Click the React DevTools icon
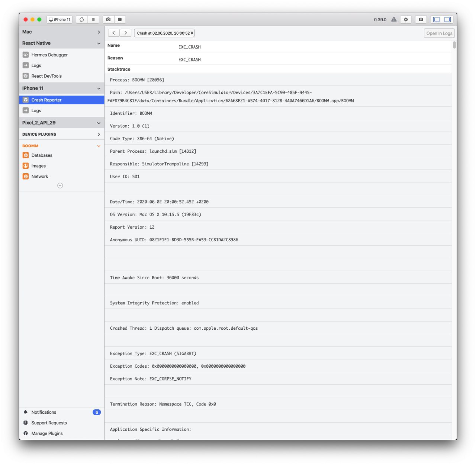Screen dimensions: 476x465 (x=26, y=76)
